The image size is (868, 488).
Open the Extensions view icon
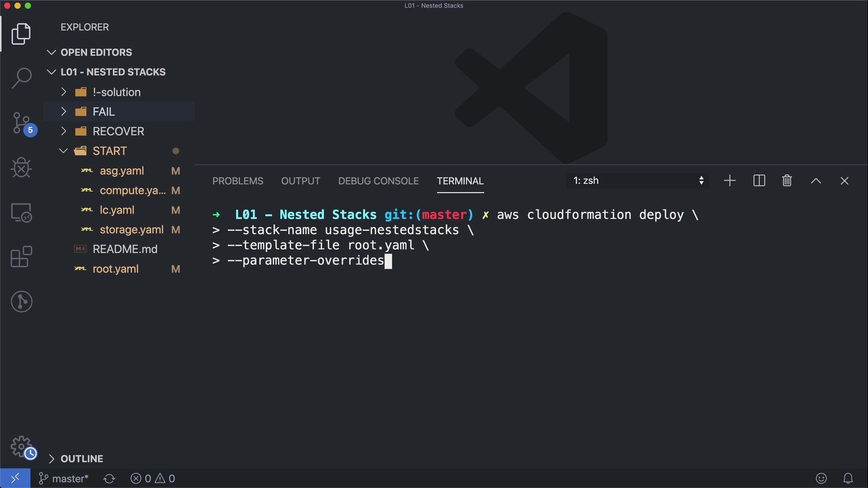(x=21, y=257)
